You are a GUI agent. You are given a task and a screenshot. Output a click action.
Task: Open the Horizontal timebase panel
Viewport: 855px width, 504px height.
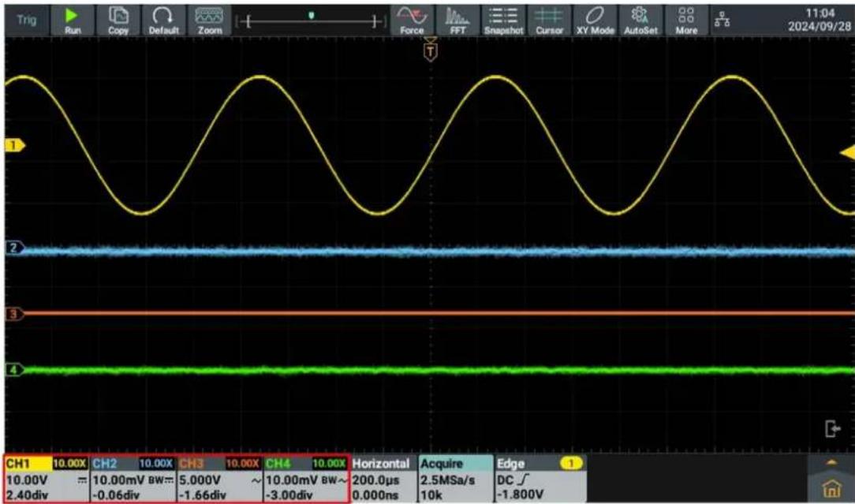(383, 479)
